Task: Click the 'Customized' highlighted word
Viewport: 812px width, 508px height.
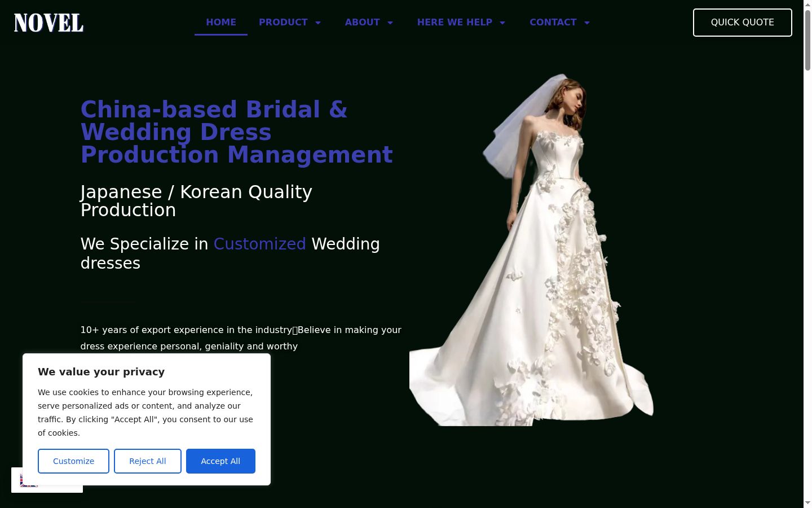Action: [x=259, y=244]
